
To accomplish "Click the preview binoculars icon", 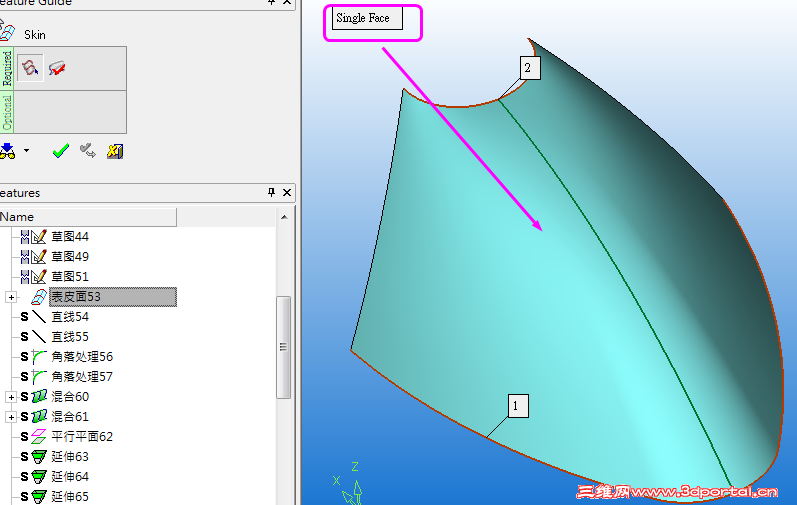I will click(x=7, y=151).
